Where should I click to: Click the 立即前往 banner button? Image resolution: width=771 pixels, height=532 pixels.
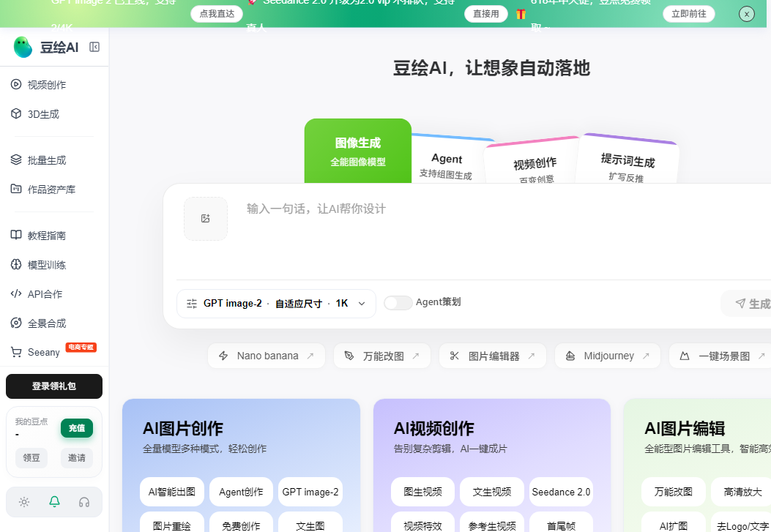(689, 14)
